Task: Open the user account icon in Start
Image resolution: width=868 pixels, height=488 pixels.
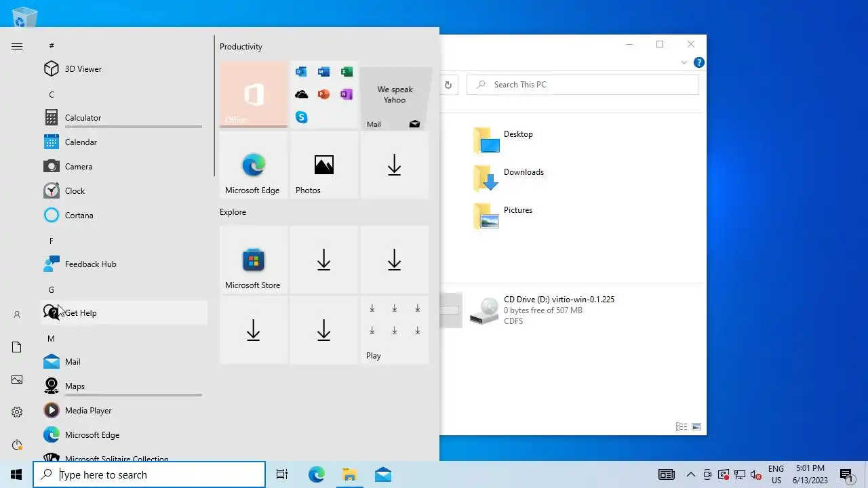Action: (17, 314)
